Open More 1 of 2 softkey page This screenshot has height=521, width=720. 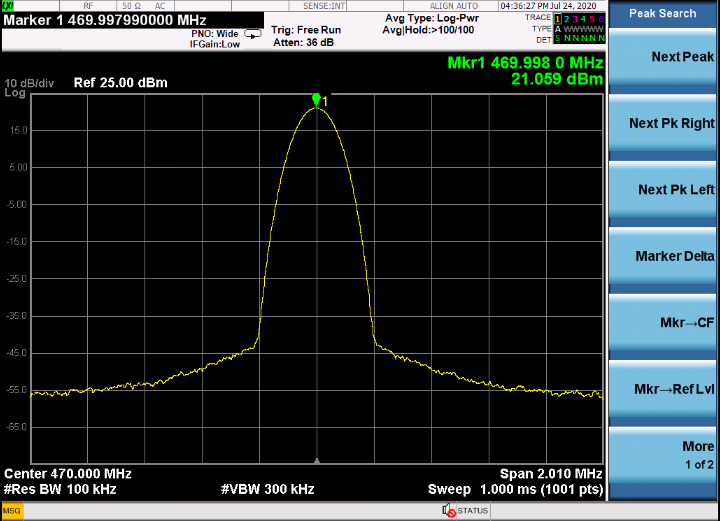pyautogui.click(x=662, y=455)
